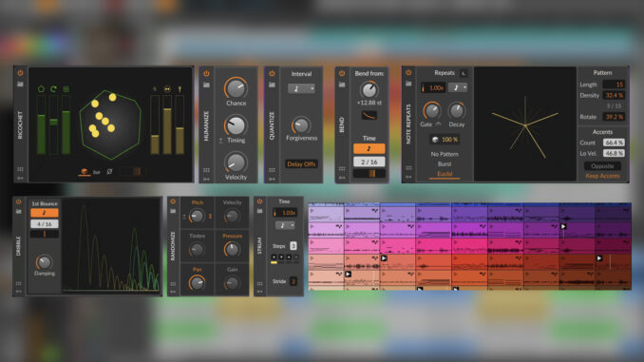Click the Quantize Forgiveness knob

point(301,124)
